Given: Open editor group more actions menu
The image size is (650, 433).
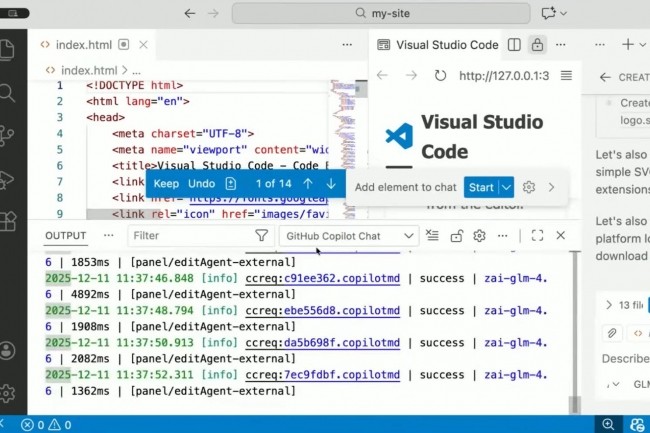Looking at the screenshot, I should click(347, 45).
